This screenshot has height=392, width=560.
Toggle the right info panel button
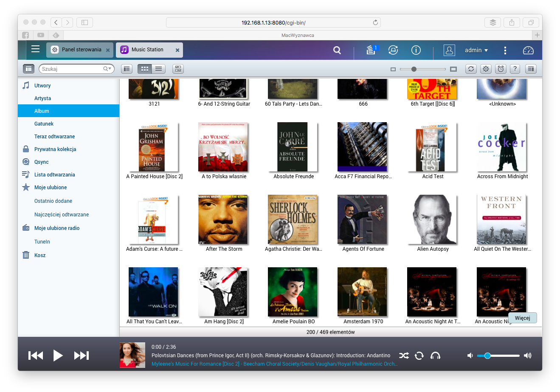pos(531,69)
